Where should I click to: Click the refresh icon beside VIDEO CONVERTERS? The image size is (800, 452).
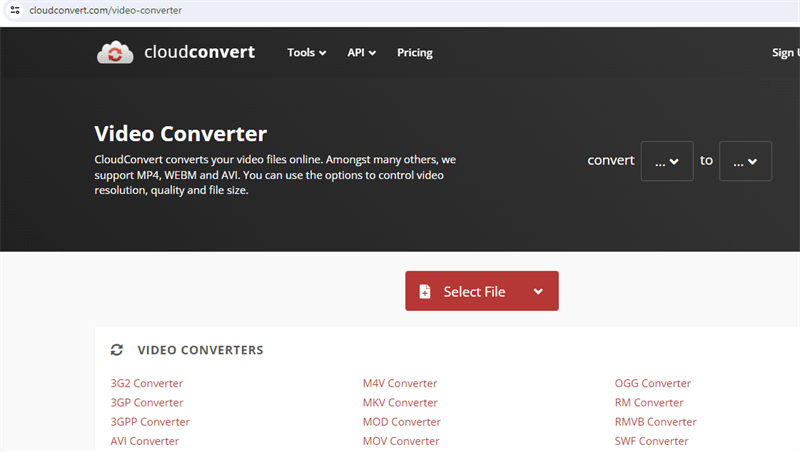click(117, 350)
